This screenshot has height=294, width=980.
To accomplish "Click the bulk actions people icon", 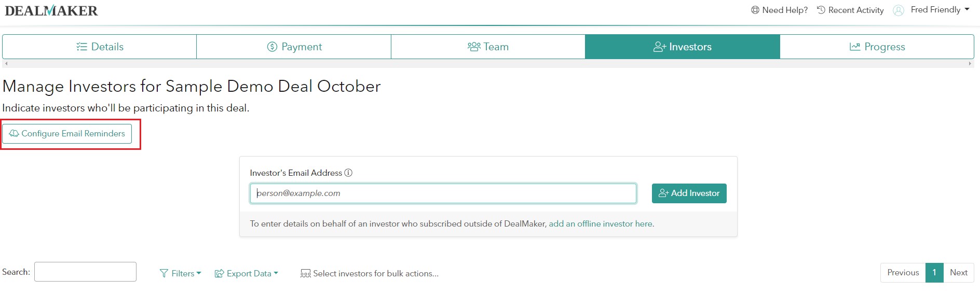I will [306, 273].
